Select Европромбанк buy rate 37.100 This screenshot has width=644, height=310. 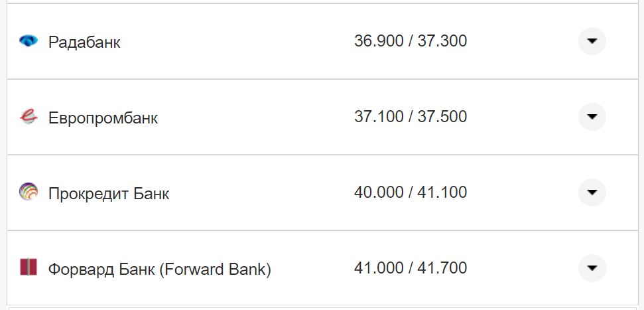(x=379, y=117)
